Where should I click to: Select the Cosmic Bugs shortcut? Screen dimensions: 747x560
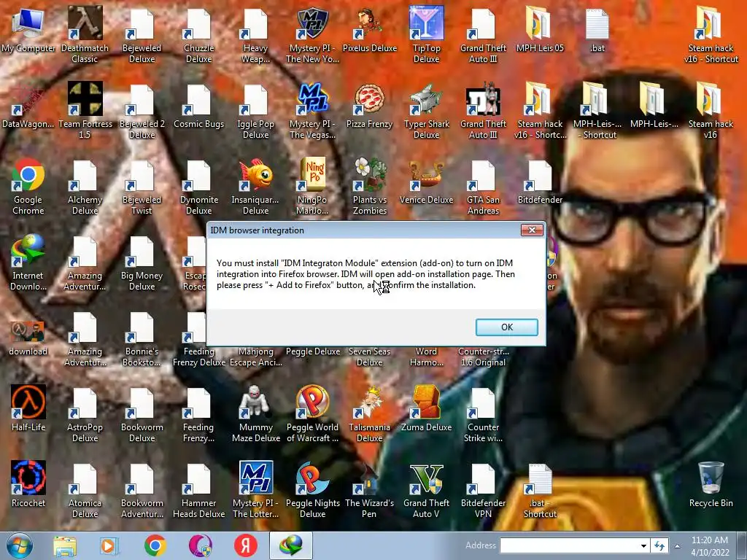(198, 106)
